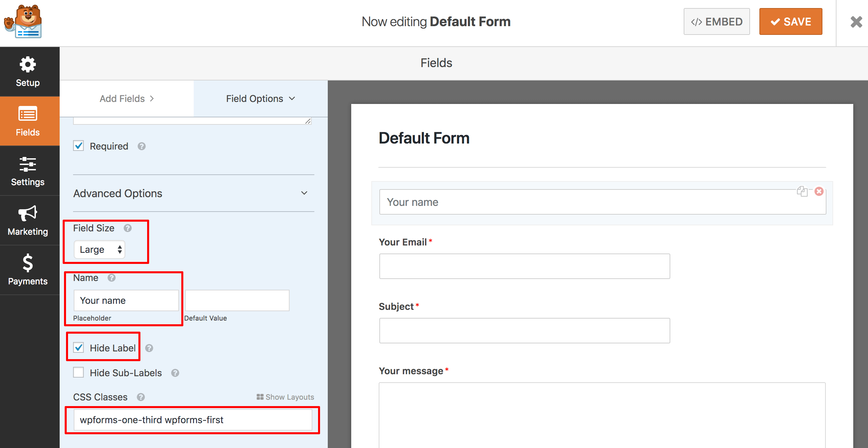Click help icon beside CSS Classes

tap(141, 397)
